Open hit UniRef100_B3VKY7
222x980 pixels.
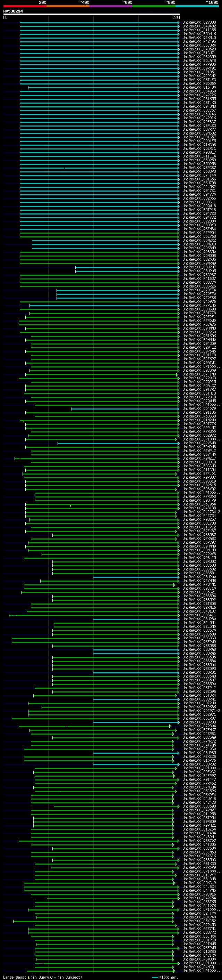pos(199,129)
